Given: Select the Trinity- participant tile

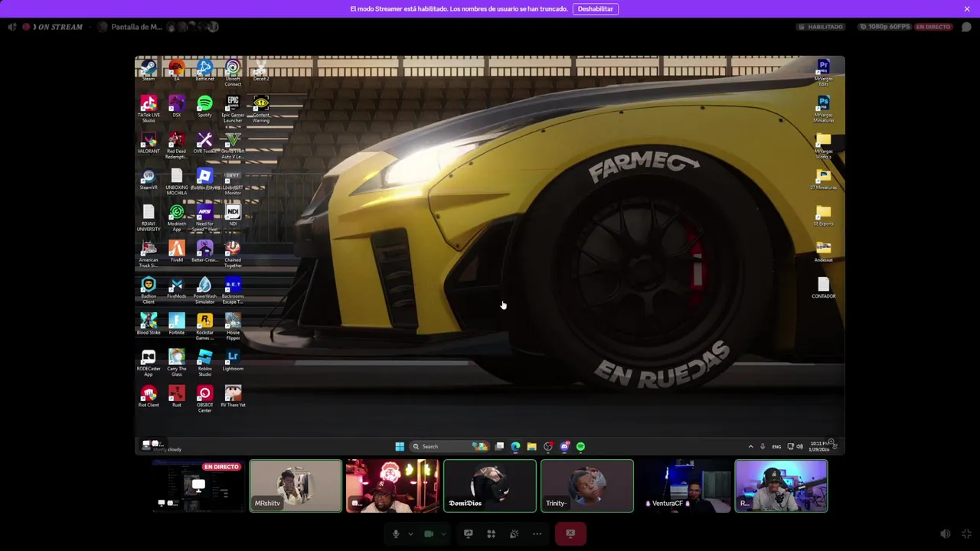Looking at the screenshot, I should click(x=587, y=486).
